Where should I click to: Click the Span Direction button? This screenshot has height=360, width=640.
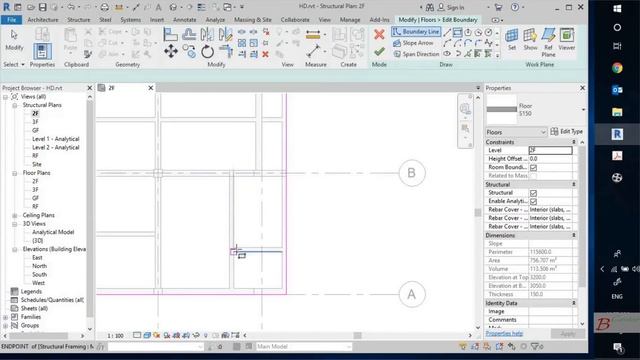416,54
